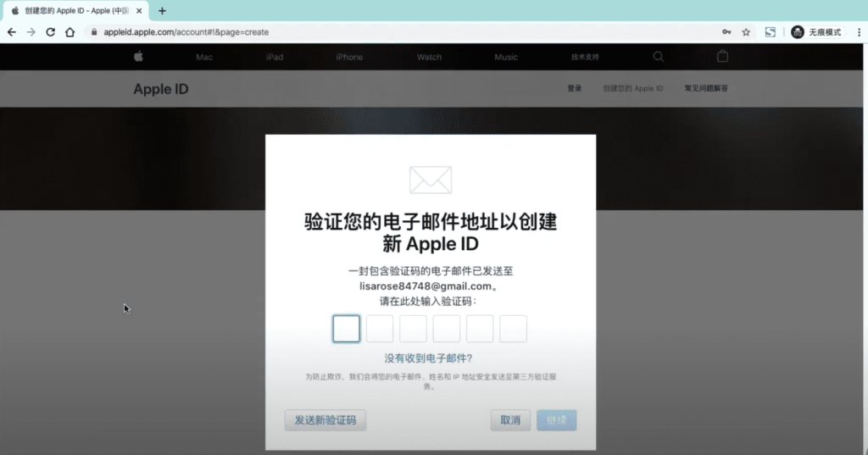Open the Watch menu item
Screen dimensions: 868x455
[x=429, y=57]
